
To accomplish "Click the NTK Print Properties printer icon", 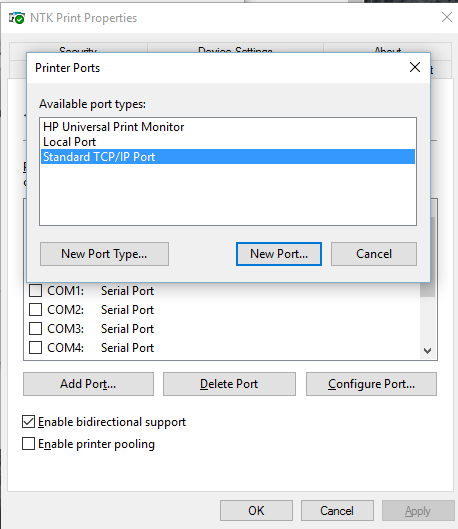I will coord(17,18).
